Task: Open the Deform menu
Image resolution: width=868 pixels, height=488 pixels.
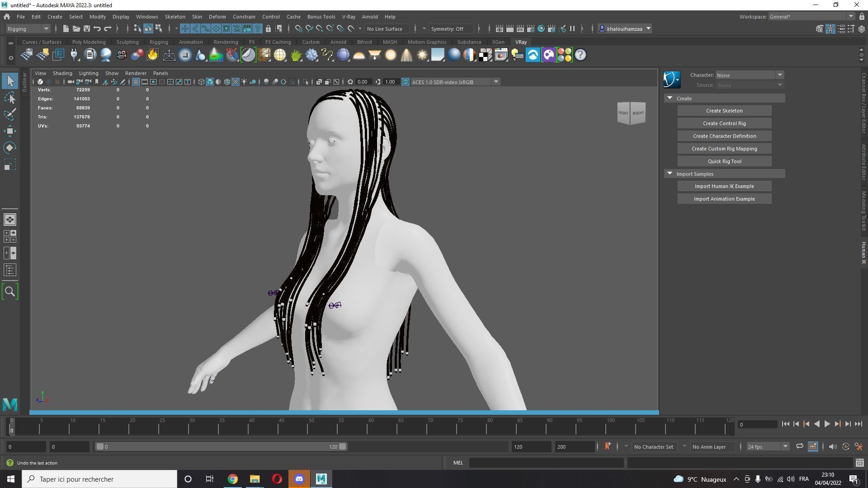Action: pos(217,17)
